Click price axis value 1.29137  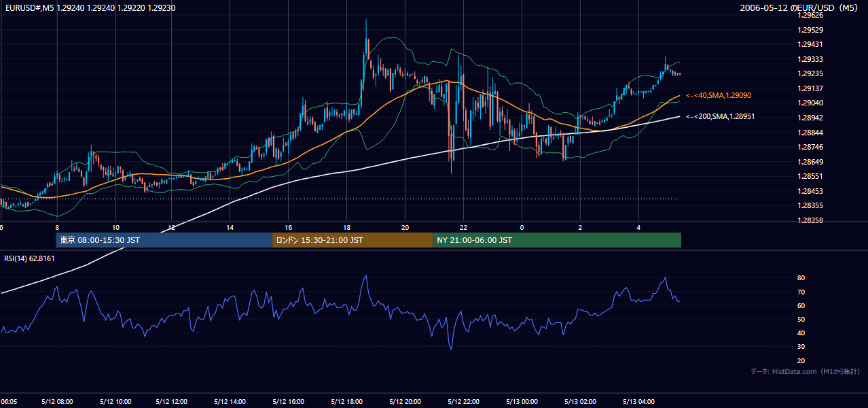click(x=810, y=88)
